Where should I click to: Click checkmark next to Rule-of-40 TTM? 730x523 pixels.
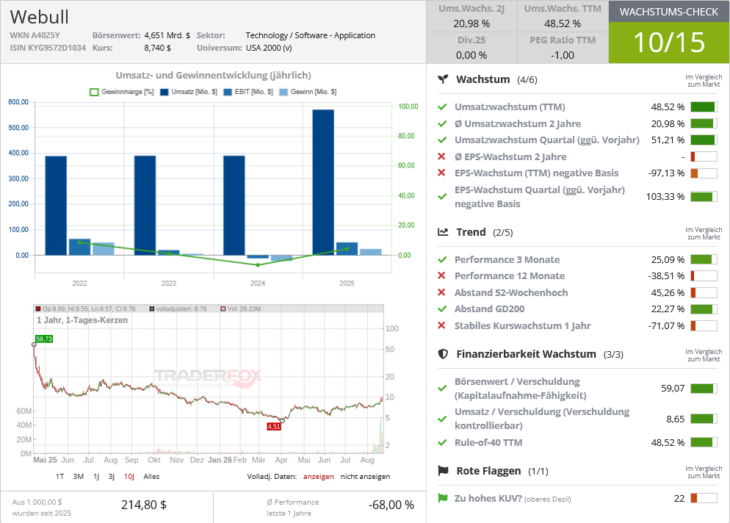tap(442, 442)
